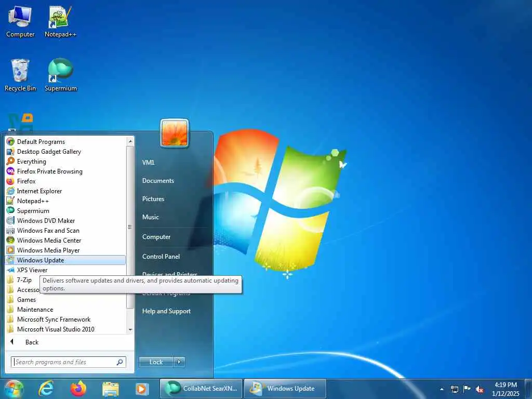Screen dimensions: 532x399
Task: Click the muted volume tray icon
Action: point(480,389)
